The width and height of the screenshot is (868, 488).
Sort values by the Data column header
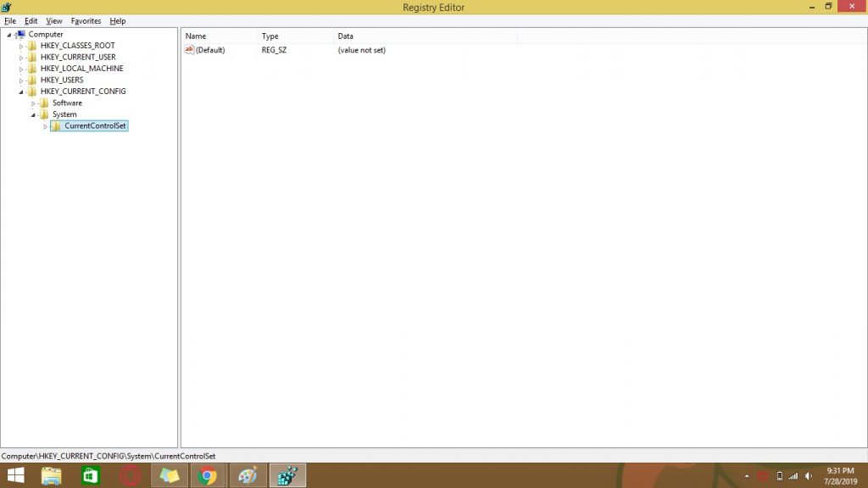426,36
